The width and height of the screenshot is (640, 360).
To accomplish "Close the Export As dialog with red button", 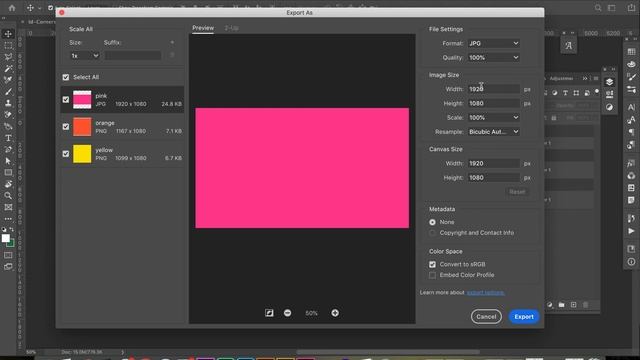I will tap(62, 13).
